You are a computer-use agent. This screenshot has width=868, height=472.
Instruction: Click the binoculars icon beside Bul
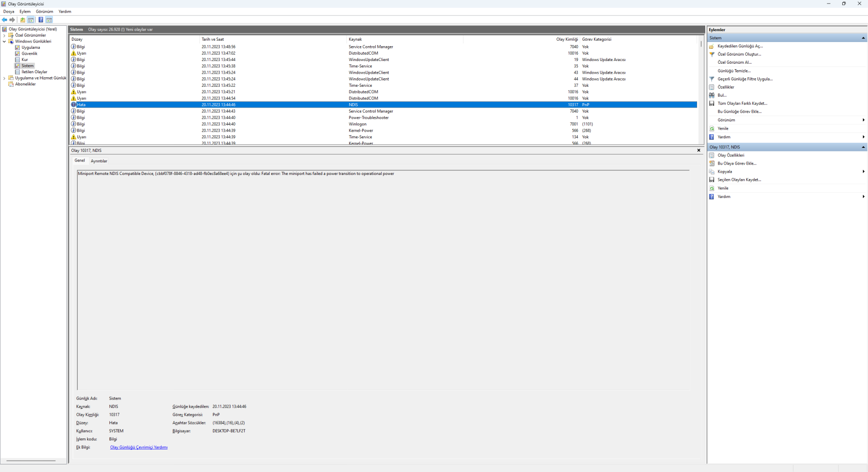pyautogui.click(x=712, y=95)
